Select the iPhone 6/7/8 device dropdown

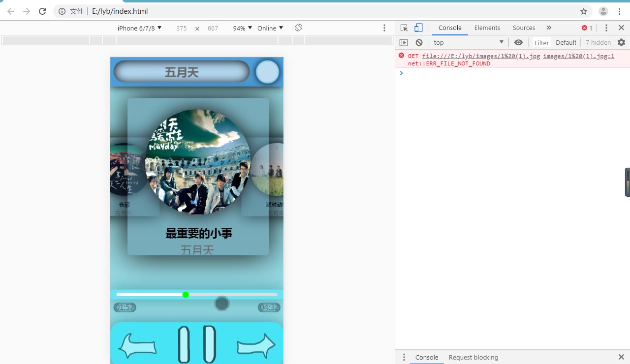[x=139, y=28]
